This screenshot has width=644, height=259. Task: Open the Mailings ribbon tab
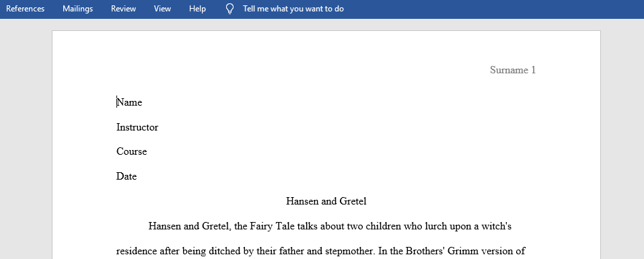pyautogui.click(x=77, y=9)
